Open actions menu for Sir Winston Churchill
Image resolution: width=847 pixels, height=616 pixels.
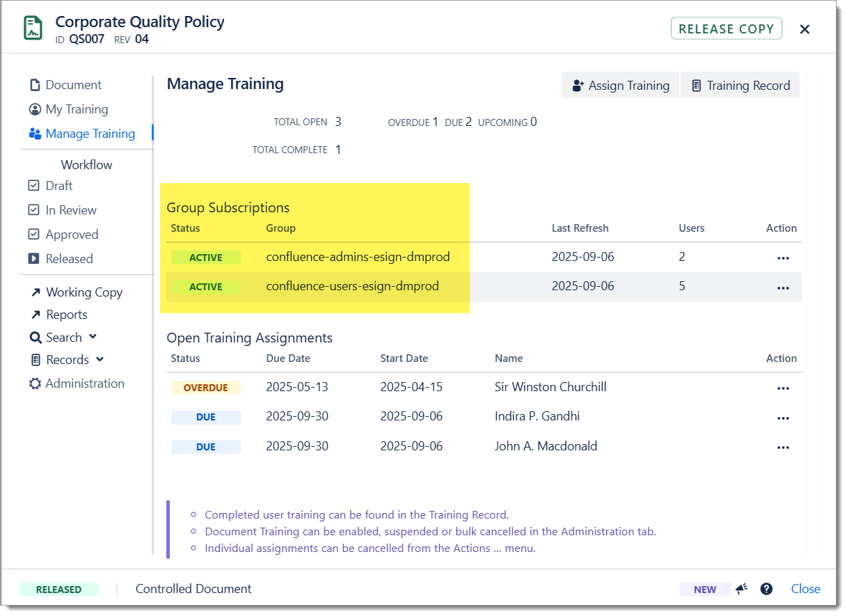pos(783,388)
